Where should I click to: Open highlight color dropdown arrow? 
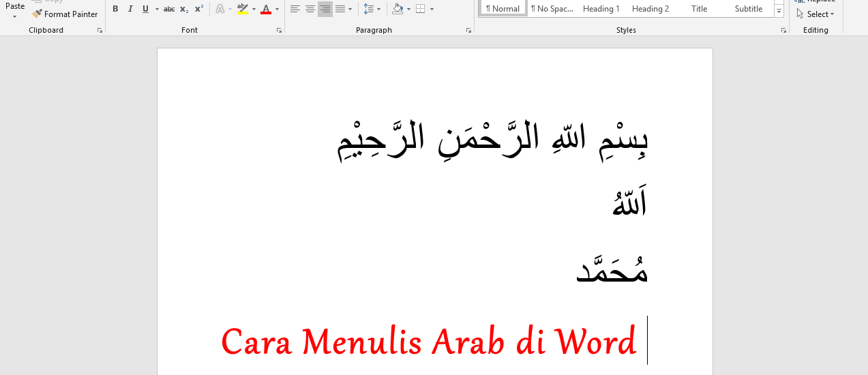click(254, 10)
